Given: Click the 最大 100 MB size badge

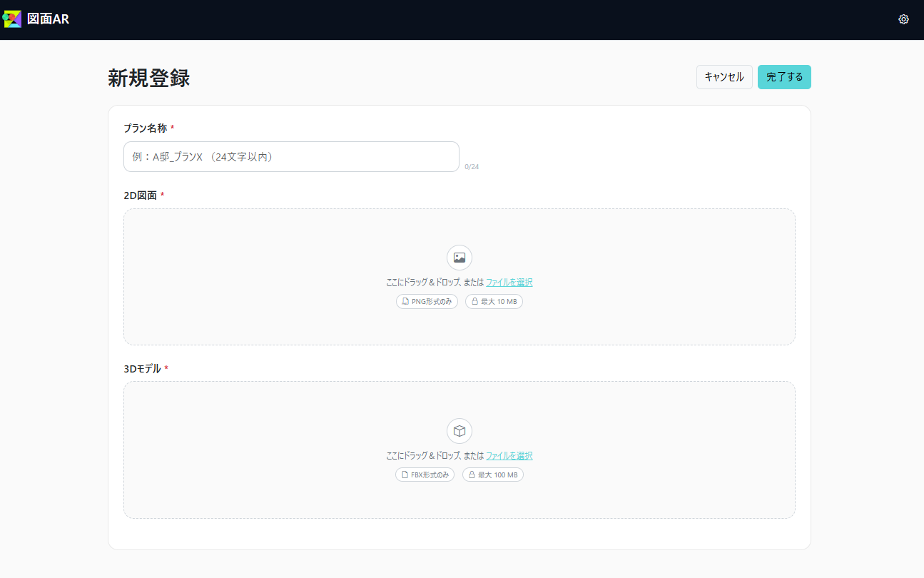Looking at the screenshot, I should (x=493, y=475).
